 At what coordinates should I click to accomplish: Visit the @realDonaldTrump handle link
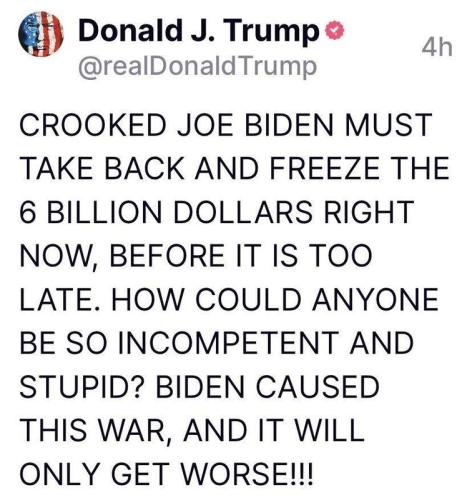coord(197,66)
